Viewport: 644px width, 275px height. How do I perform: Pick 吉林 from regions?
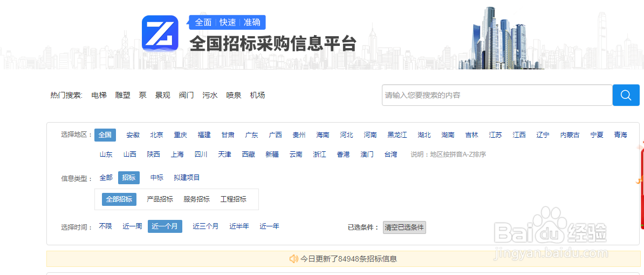click(472, 135)
